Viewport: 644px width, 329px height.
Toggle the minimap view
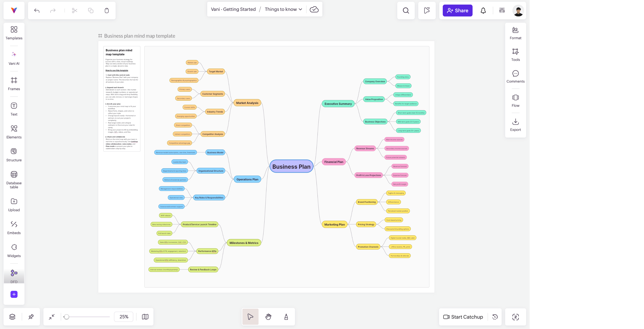145,316
